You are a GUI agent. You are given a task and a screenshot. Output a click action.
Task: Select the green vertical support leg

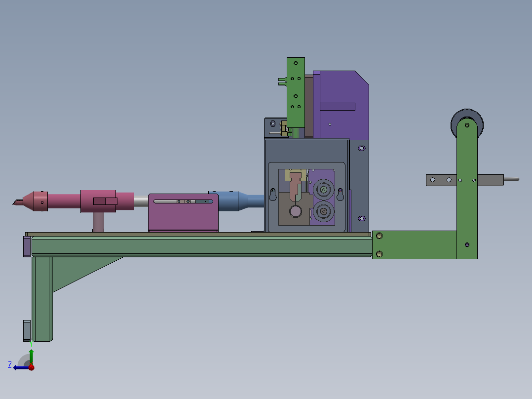42,299
